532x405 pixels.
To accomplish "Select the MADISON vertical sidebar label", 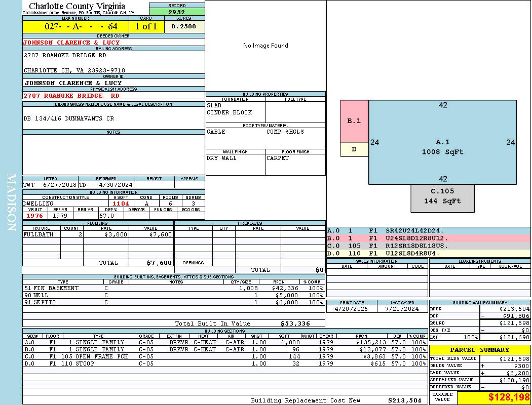I will [x=11, y=202].
